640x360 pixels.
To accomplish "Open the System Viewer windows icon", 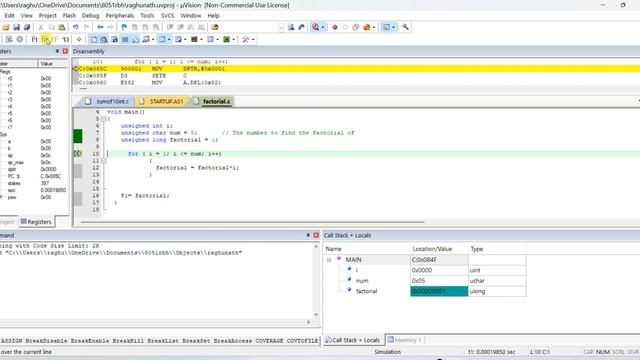I will 227,40.
